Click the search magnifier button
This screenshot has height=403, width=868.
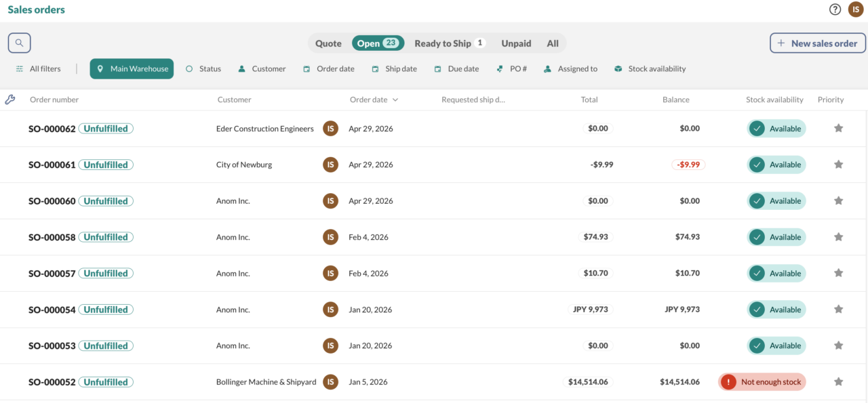click(19, 43)
